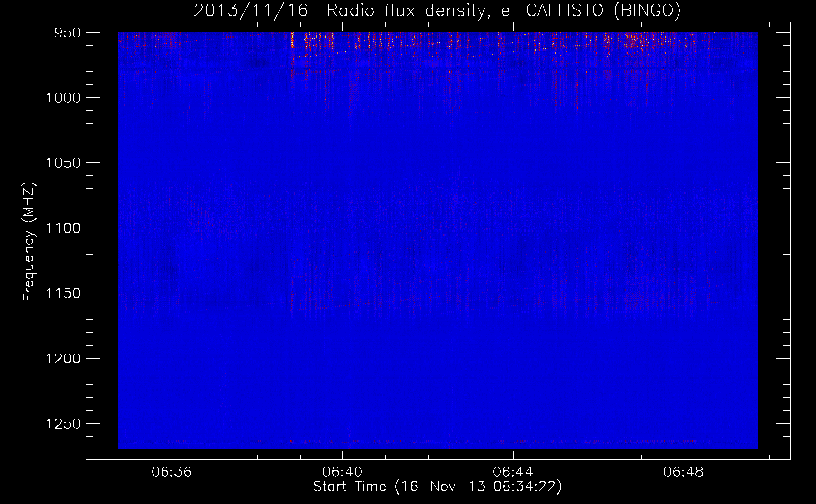Click the "Frequency (MHZ)" axis label
This screenshot has height=504, width=816.
[29, 242]
